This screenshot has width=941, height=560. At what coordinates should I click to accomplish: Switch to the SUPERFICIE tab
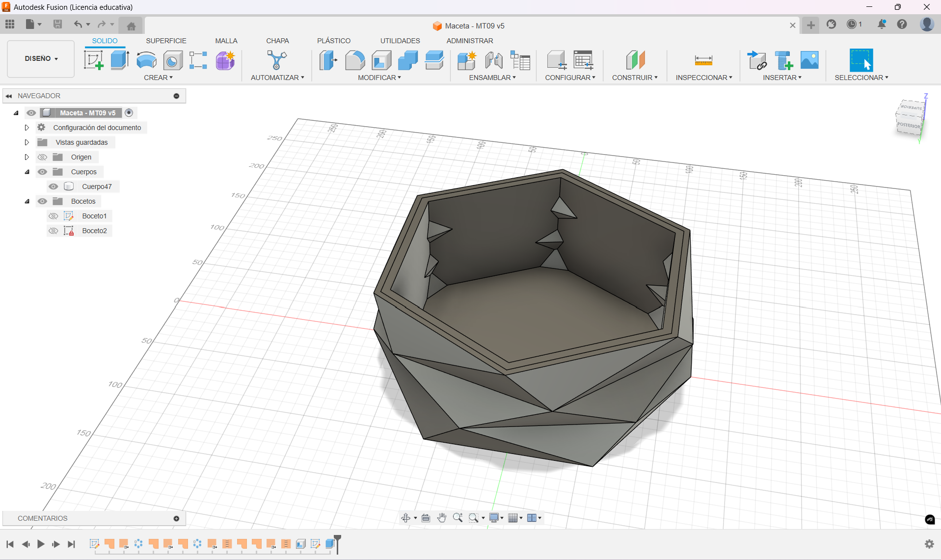pos(166,41)
